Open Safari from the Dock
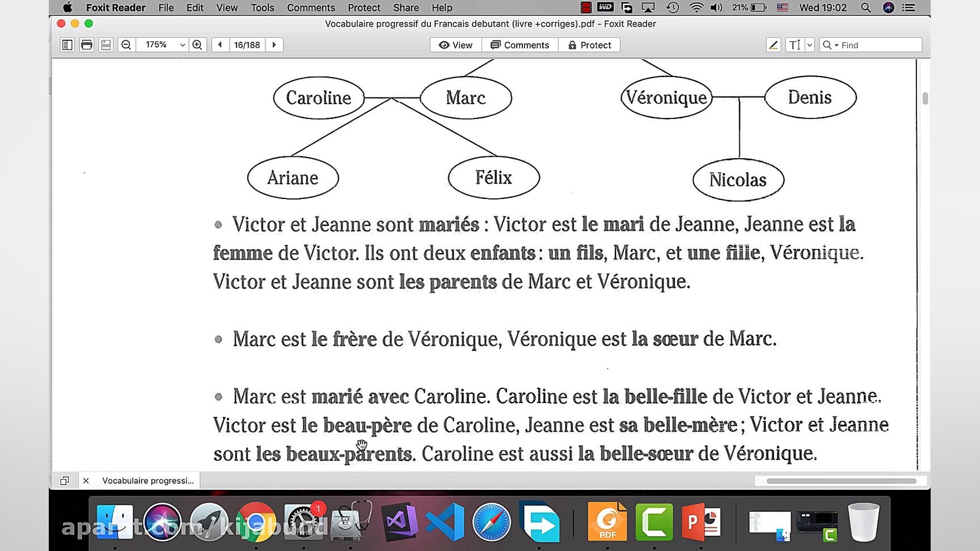The width and height of the screenshot is (980, 551). pyautogui.click(x=492, y=522)
